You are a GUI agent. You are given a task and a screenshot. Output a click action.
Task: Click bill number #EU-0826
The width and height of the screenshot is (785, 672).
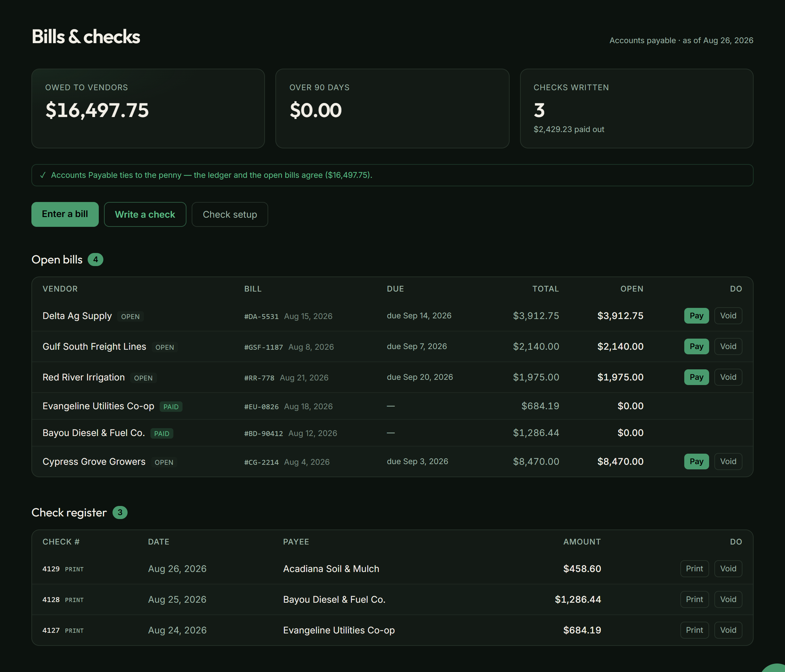(261, 407)
